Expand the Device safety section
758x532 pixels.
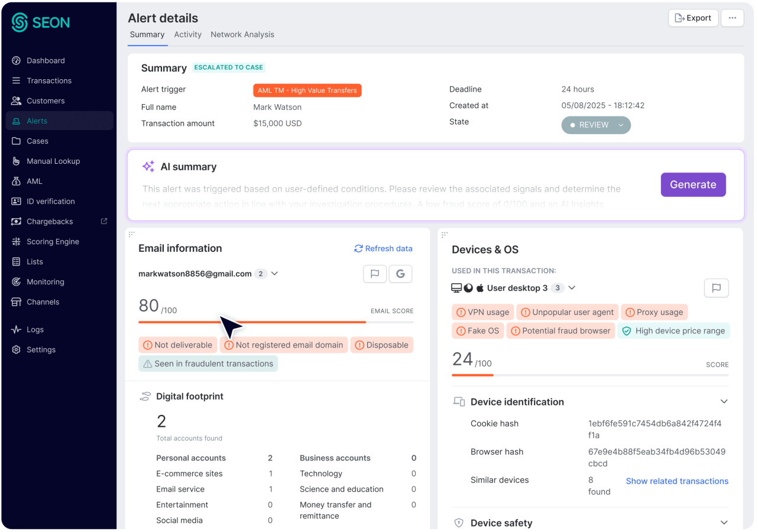(724, 523)
